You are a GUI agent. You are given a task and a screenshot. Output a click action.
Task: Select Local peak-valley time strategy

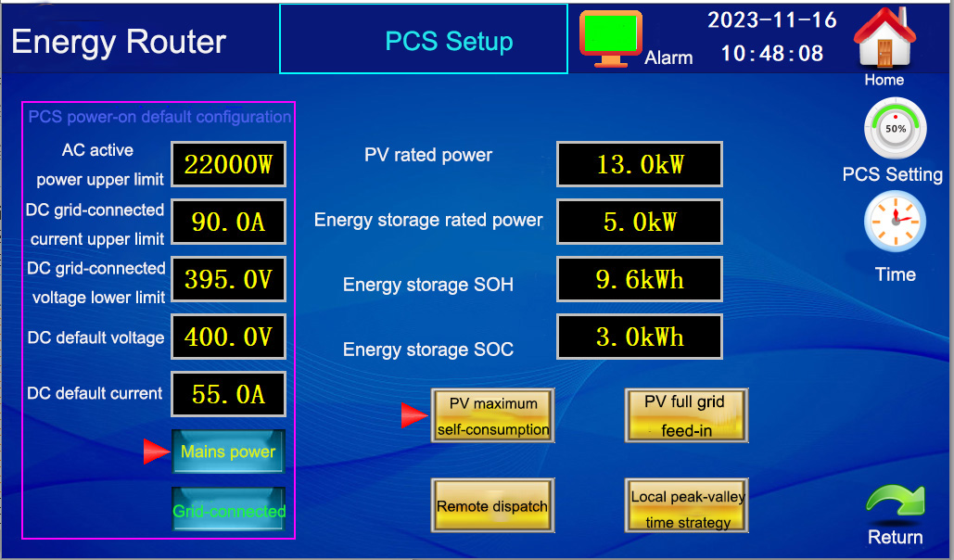[686, 506]
